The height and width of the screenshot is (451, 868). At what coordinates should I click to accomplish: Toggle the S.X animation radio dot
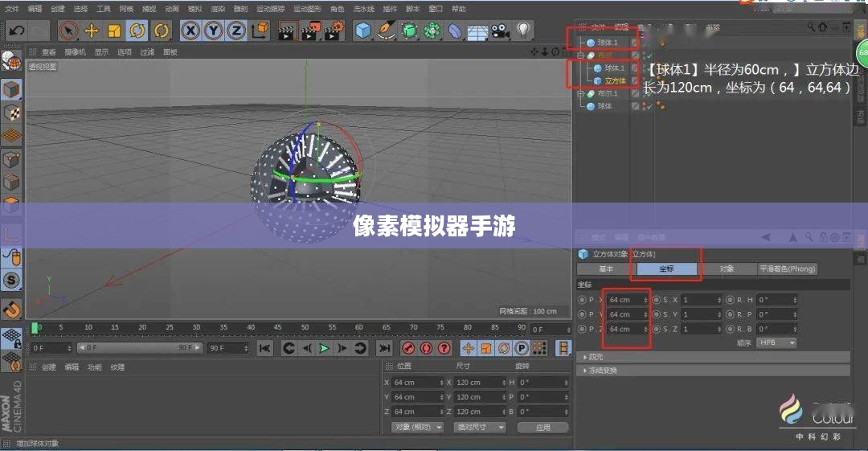tap(657, 300)
